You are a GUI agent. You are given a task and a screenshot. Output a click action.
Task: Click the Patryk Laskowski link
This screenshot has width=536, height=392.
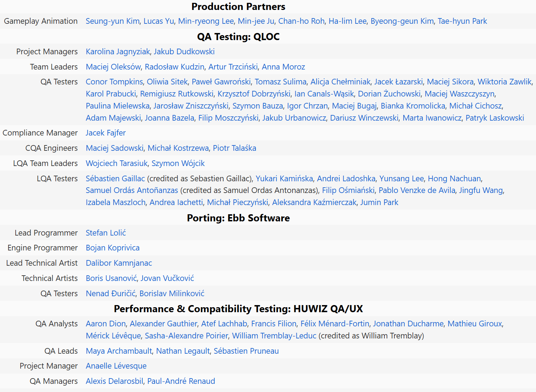[495, 118]
